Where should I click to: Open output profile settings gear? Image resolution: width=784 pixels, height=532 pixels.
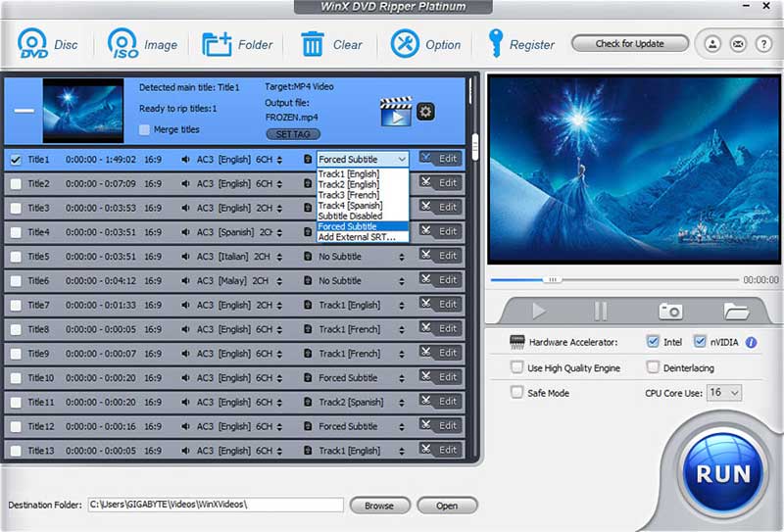[x=425, y=112]
